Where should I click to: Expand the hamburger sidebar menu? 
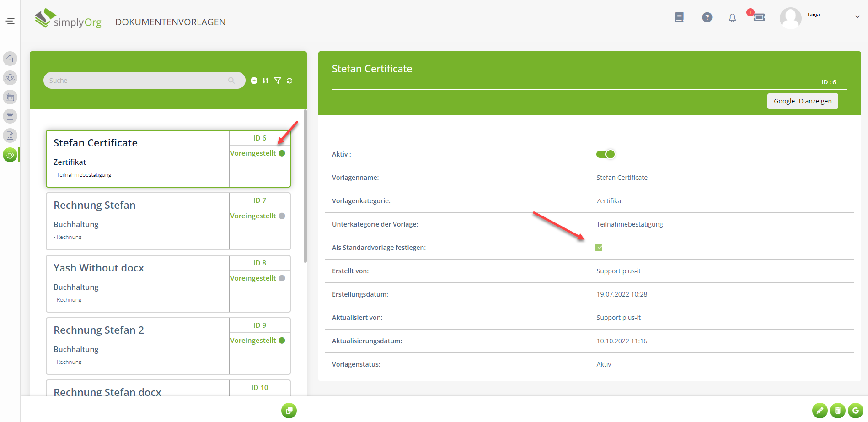10,21
